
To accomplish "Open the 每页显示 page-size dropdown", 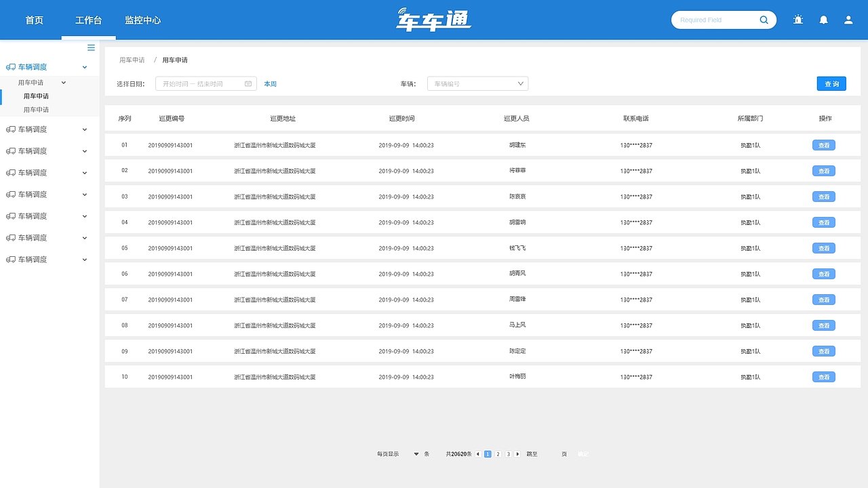I will pos(416,453).
